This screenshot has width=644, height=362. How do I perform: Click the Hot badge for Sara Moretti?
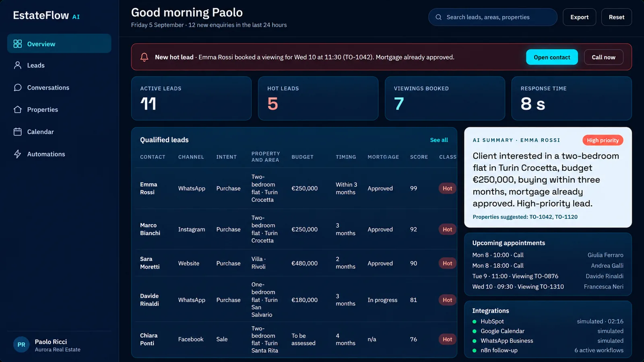pos(447,263)
